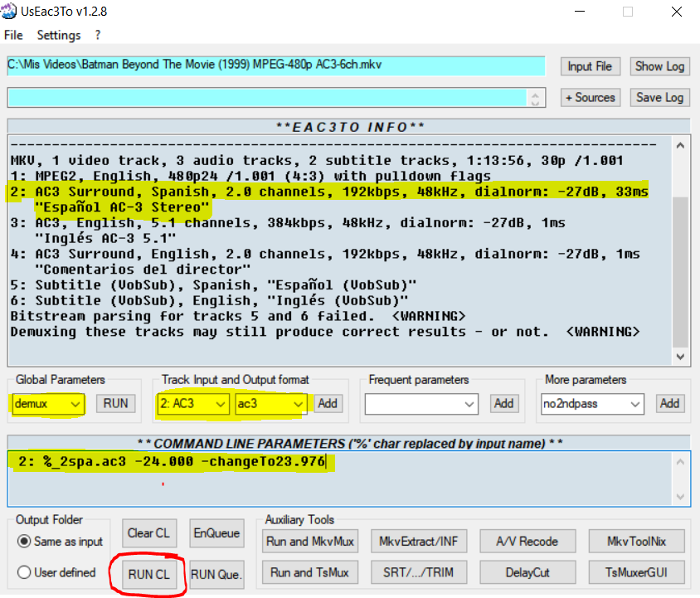700x598 pixels.
Task: Click the Clear CL button
Action: (x=148, y=532)
